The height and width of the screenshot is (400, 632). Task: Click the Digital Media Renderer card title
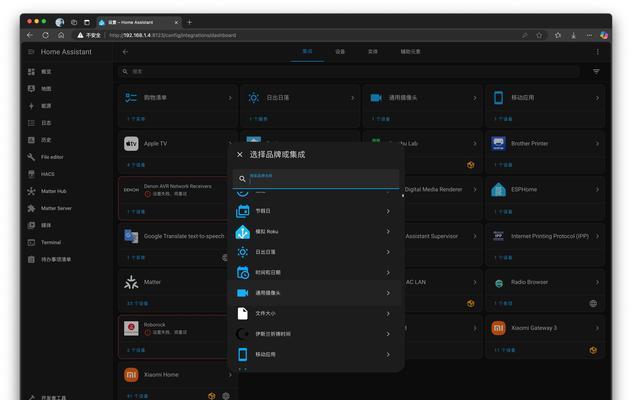click(x=433, y=190)
